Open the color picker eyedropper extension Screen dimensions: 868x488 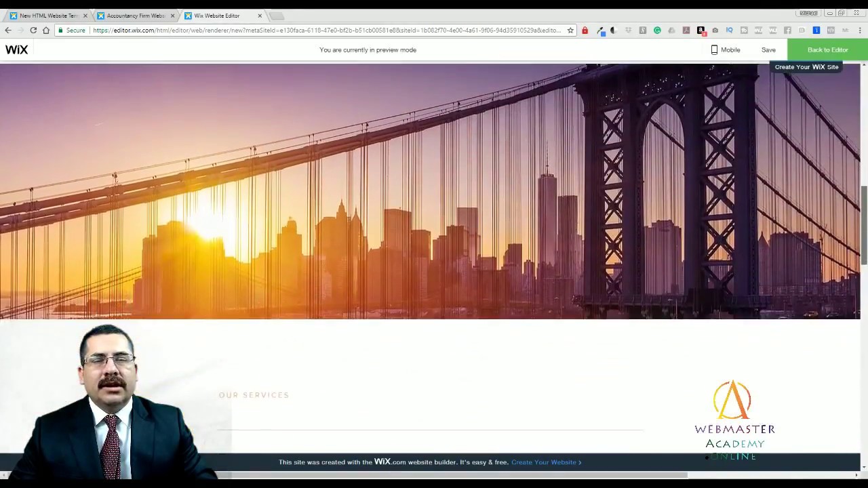pos(600,30)
